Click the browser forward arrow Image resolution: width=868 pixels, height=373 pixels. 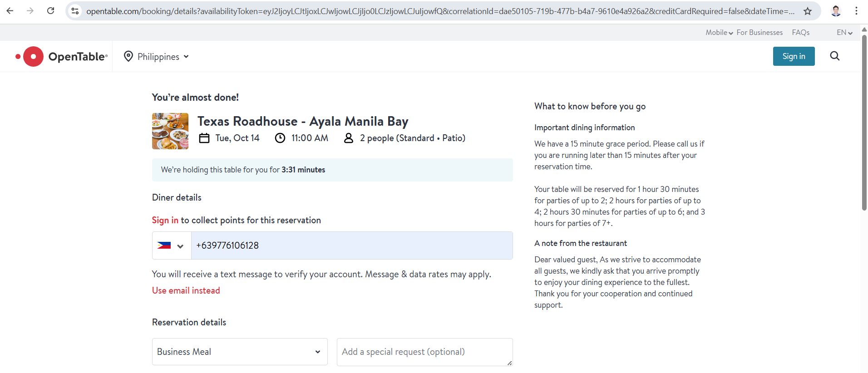[30, 11]
